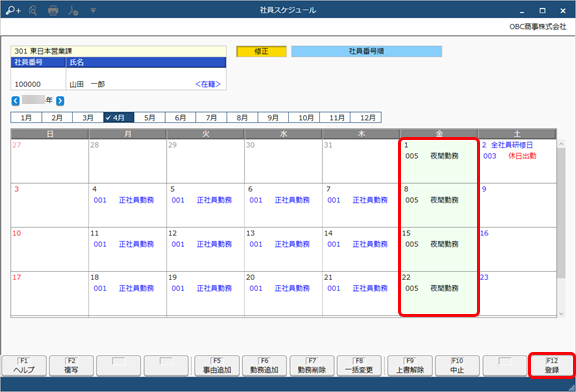Click the calendar scrollbar down arrow
This screenshot has width=576, height=392.
point(561,314)
